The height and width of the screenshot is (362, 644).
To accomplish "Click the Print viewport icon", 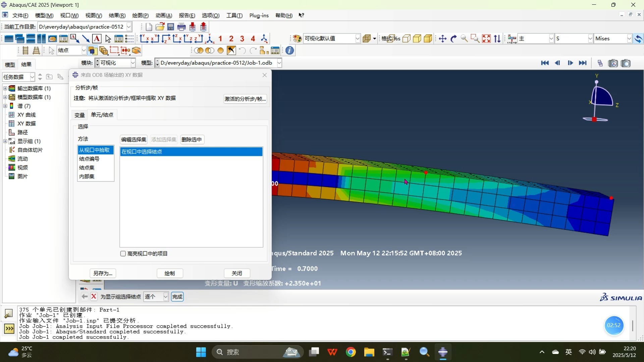I will tap(181, 27).
